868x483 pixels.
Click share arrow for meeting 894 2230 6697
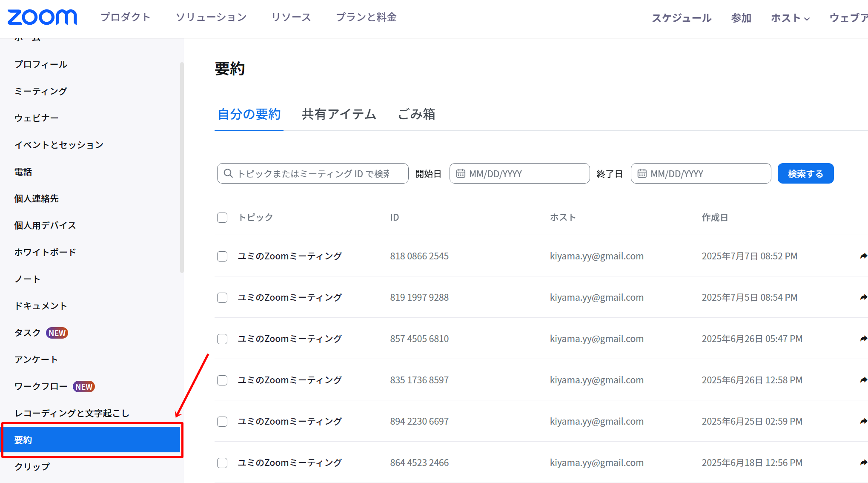coord(863,421)
